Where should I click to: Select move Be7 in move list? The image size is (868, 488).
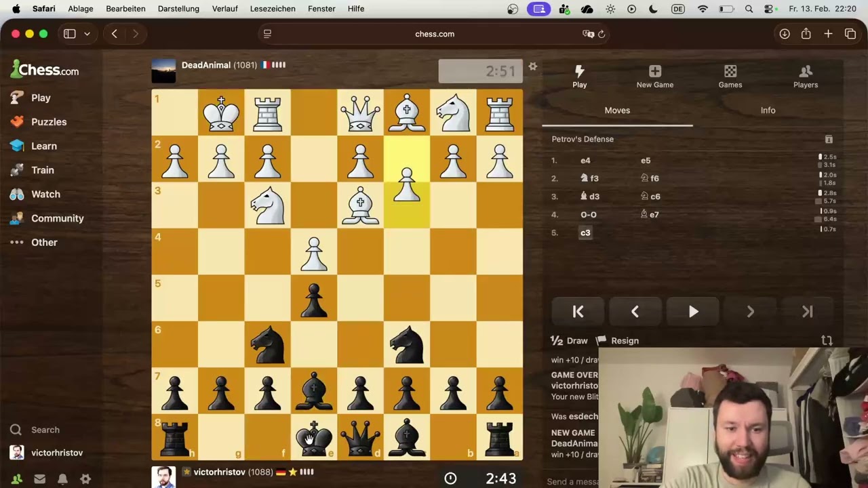pos(650,215)
